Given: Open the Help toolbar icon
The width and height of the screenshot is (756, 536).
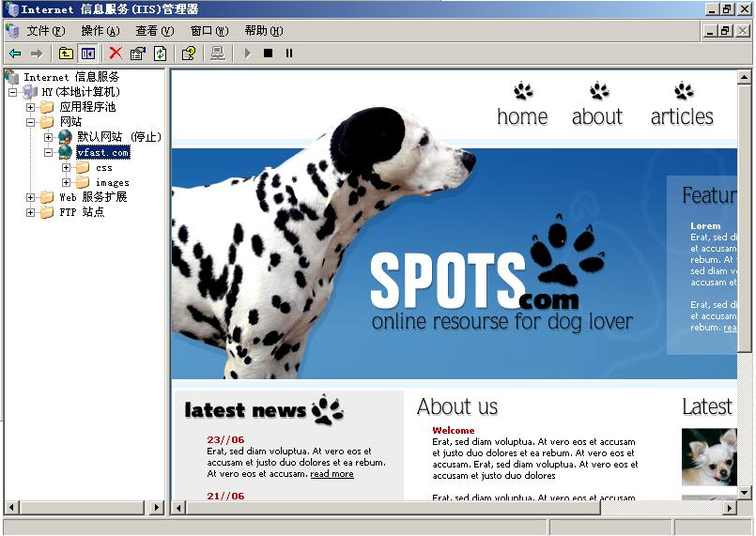Looking at the screenshot, I should coord(188,54).
